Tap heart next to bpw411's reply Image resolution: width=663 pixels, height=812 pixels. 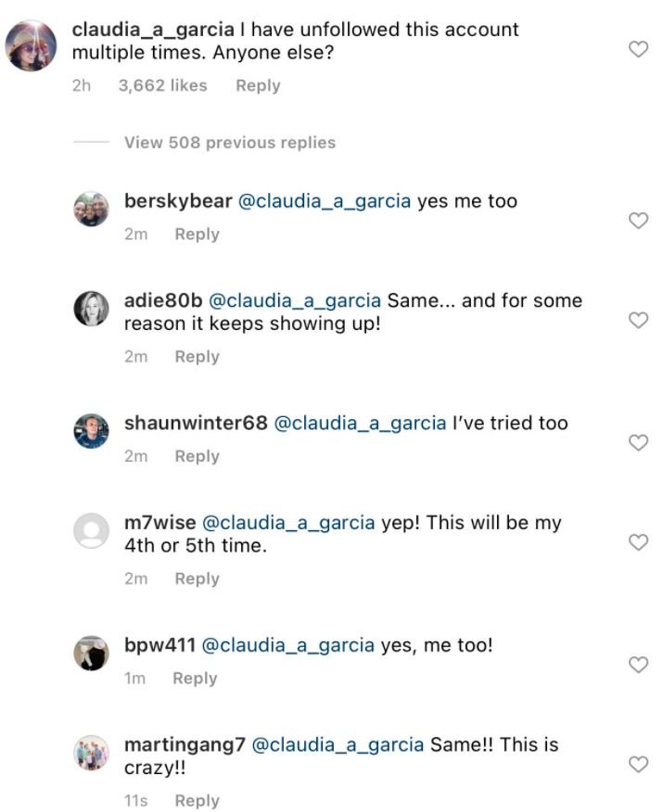pos(638,665)
